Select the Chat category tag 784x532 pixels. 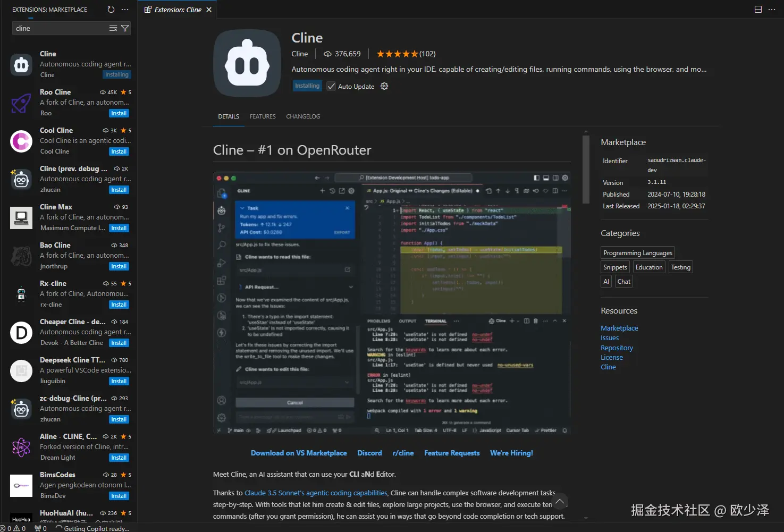[624, 282]
